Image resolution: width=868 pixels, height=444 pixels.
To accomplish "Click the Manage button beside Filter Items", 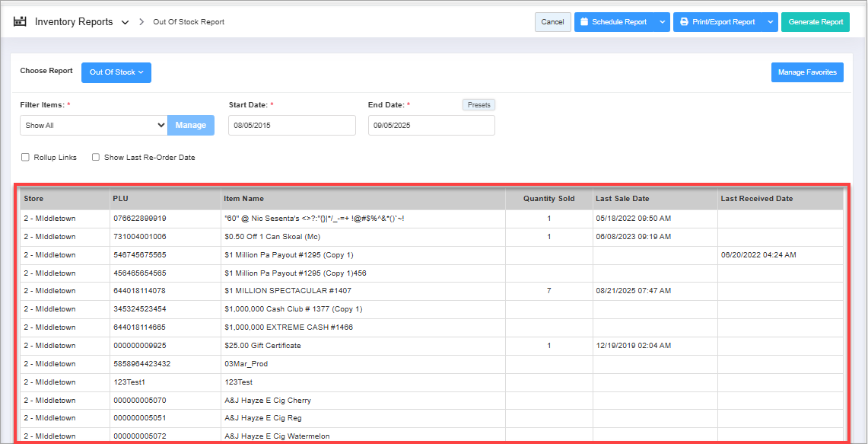I will [x=191, y=126].
